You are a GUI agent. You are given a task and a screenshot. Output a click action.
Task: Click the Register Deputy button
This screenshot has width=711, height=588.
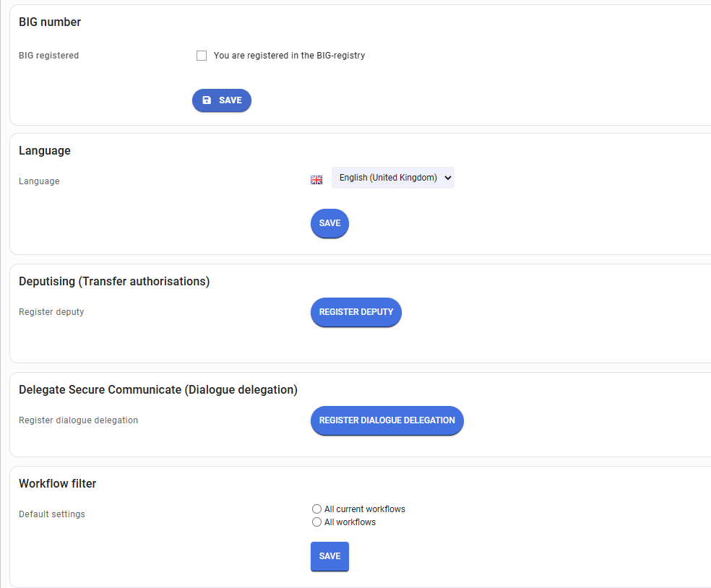(356, 312)
